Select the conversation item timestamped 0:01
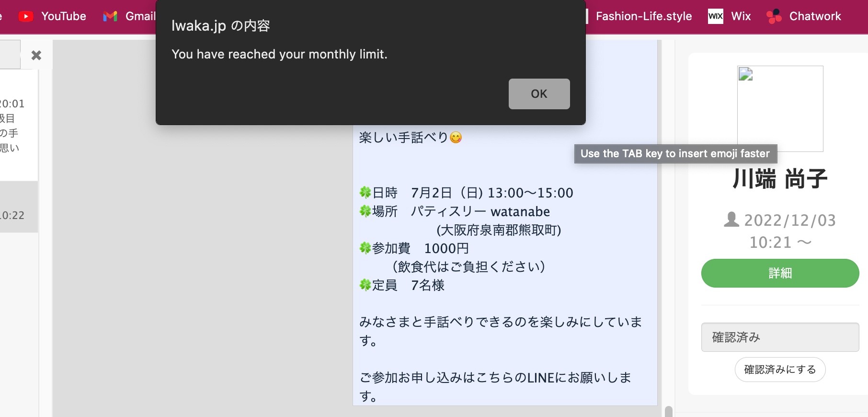 19,126
